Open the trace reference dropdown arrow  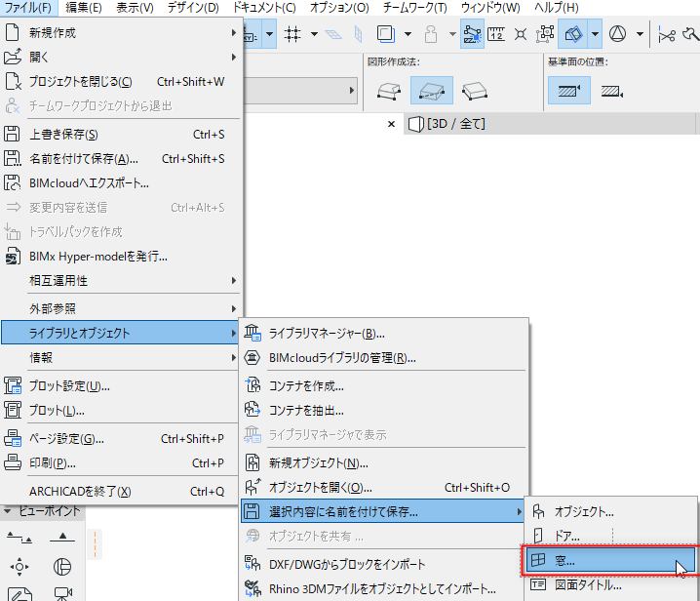point(408,34)
